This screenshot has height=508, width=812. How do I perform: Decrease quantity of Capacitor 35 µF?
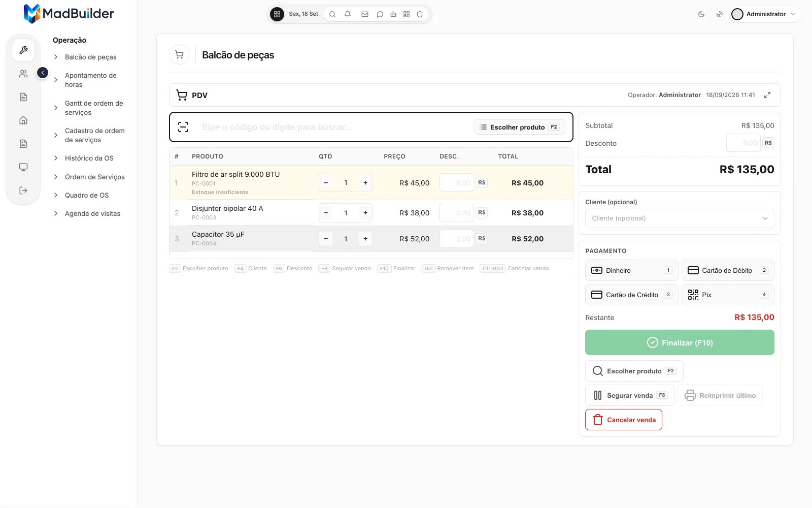tap(326, 238)
